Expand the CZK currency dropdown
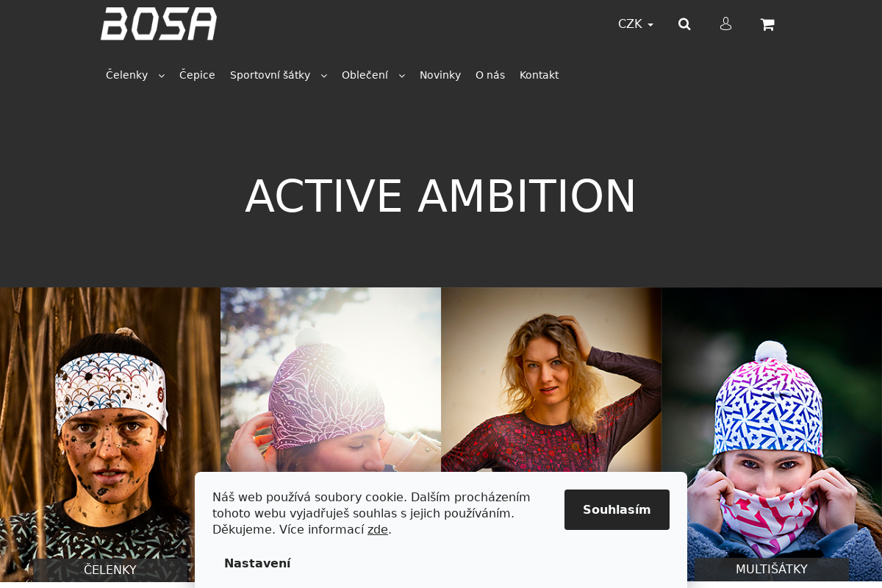 636,24
